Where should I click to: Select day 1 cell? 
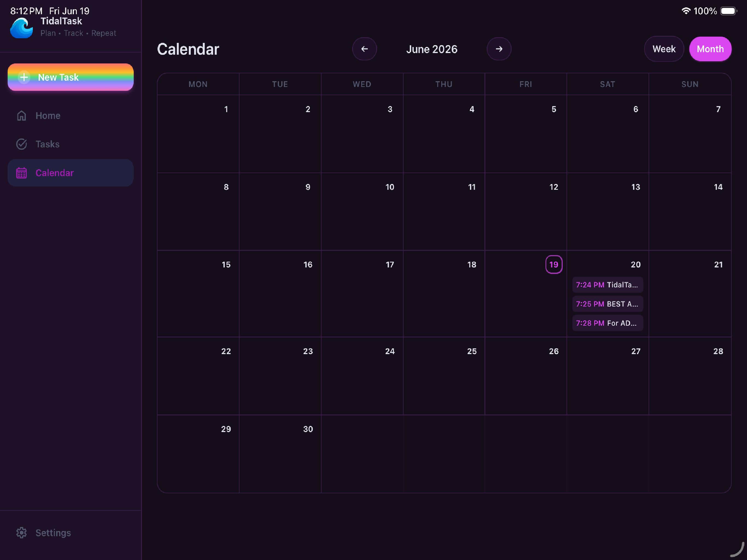(x=198, y=134)
